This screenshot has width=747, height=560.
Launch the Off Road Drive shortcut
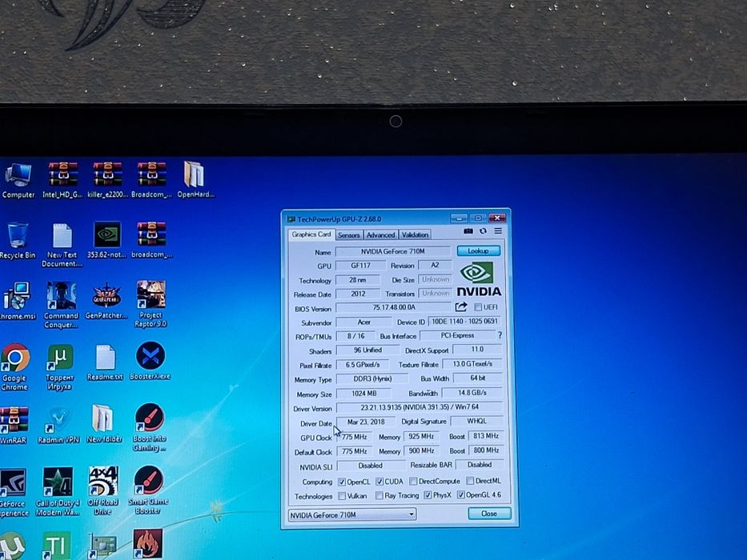coord(103,490)
